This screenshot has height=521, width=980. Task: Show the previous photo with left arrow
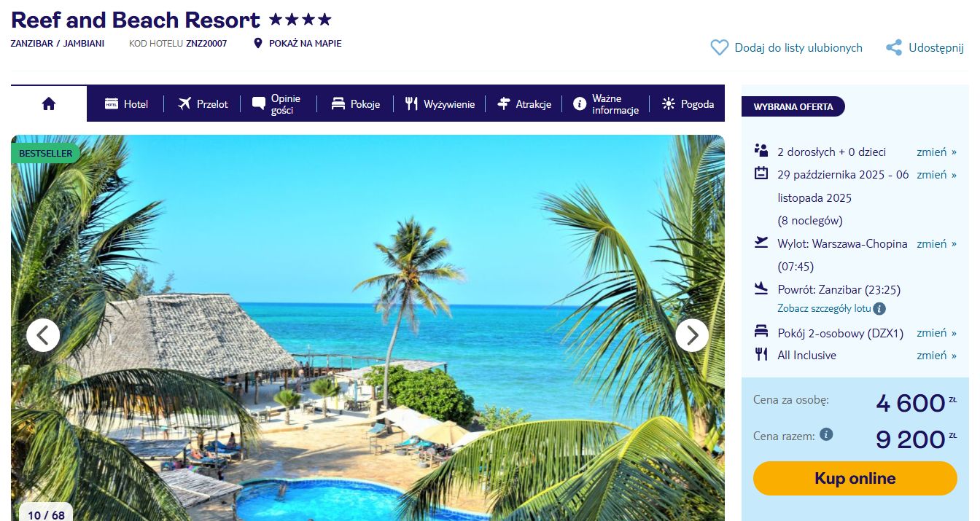click(43, 335)
